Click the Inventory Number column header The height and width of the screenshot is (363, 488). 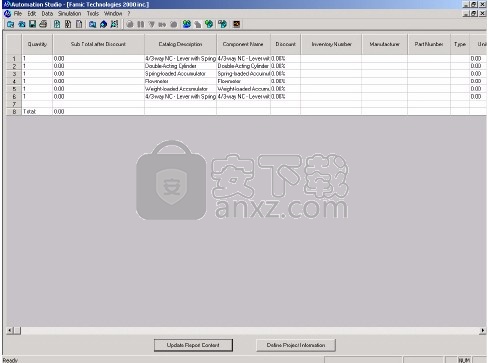[331, 44]
